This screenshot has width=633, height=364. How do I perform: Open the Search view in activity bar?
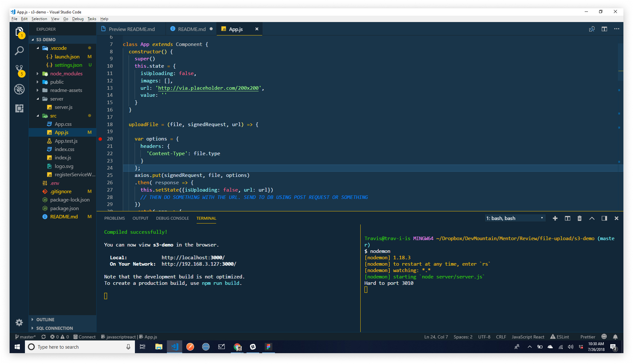click(x=19, y=50)
